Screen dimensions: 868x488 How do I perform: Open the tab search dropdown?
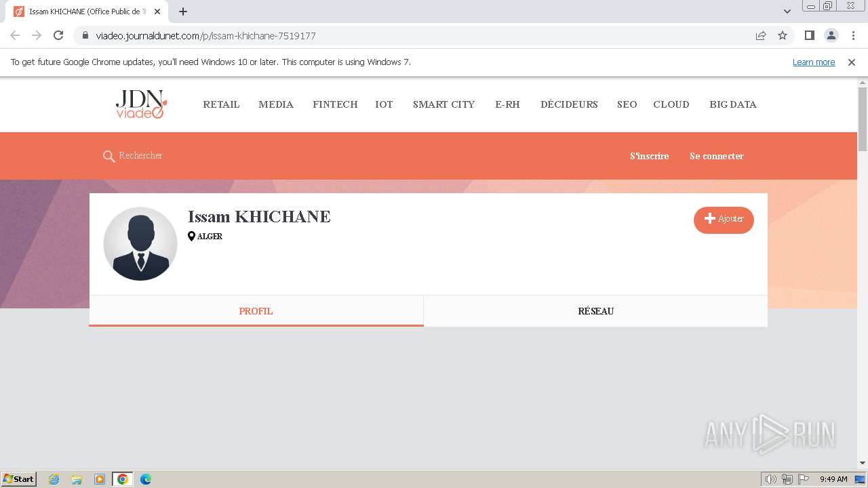point(787,12)
